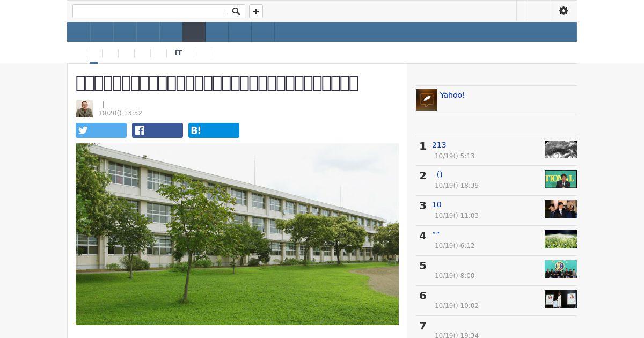Click thumbnail of ranking item 1

click(x=561, y=149)
